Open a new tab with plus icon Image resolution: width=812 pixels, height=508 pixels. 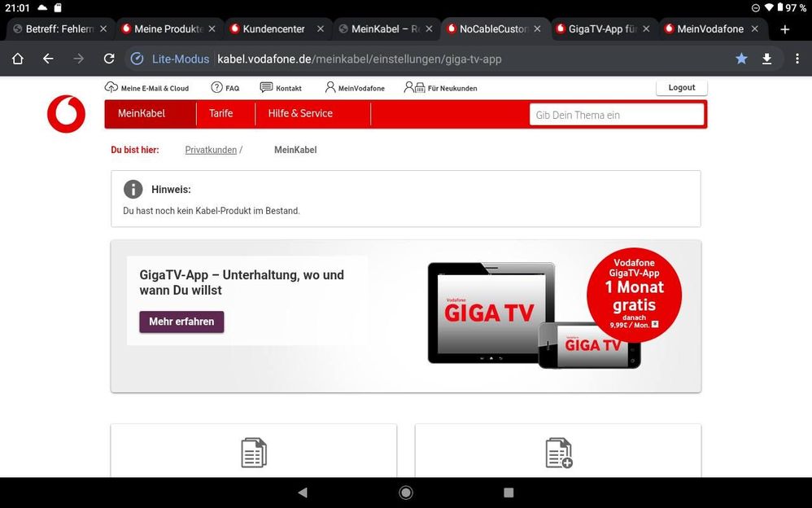785,29
